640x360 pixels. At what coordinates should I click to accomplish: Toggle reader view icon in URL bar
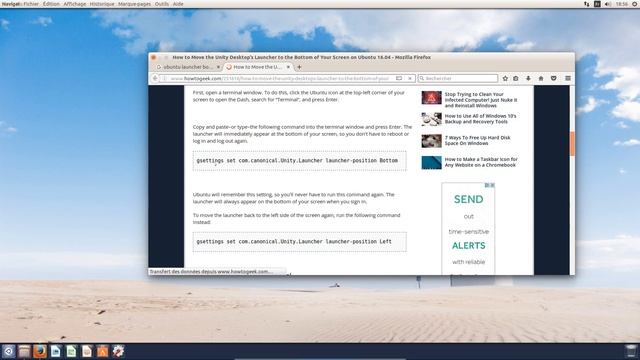click(x=399, y=78)
